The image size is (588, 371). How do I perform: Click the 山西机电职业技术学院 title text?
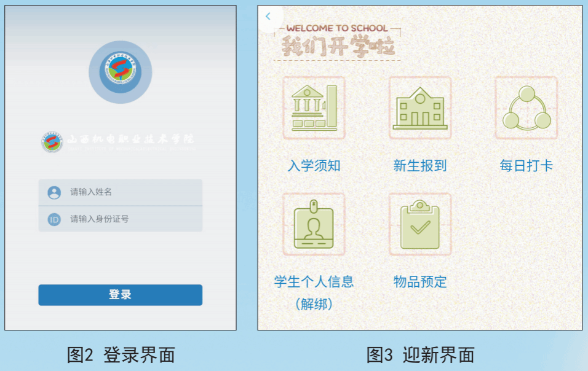[130, 139]
